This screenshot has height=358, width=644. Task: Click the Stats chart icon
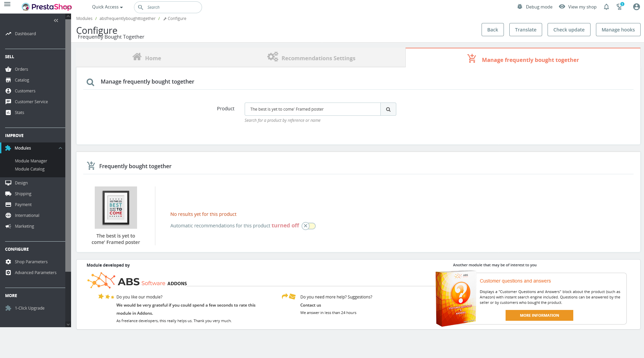tap(8, 113)
